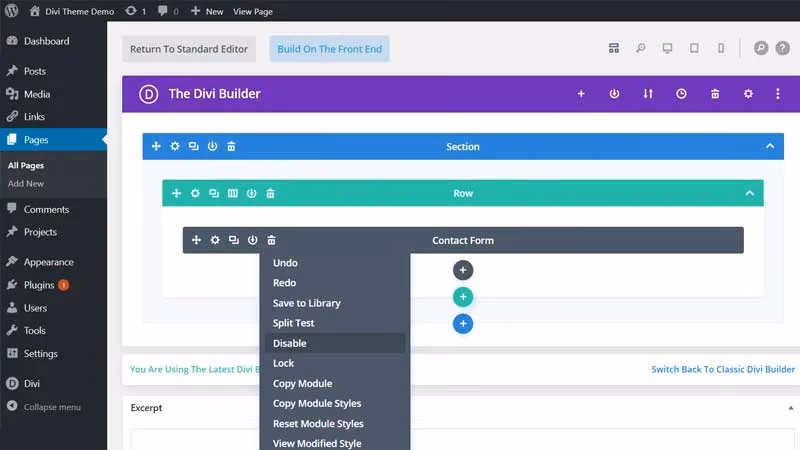Open Divi Theme Demo site link
800x450 pixels.
71,11
